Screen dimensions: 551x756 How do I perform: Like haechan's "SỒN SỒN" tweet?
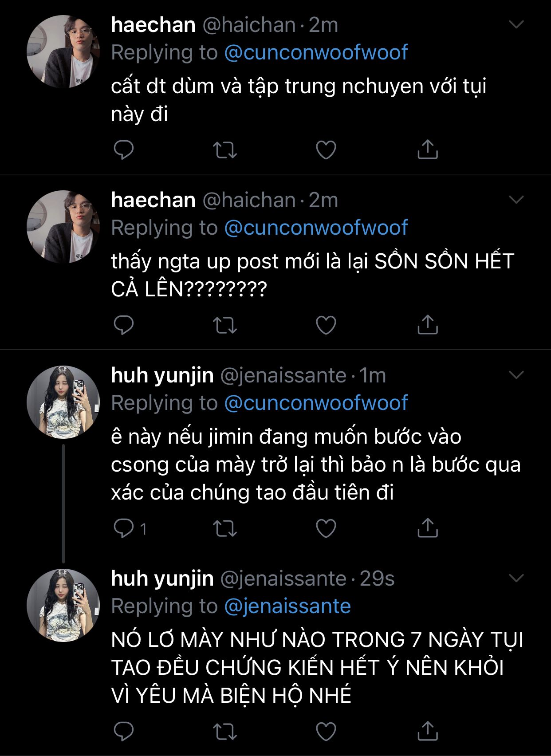326,325
